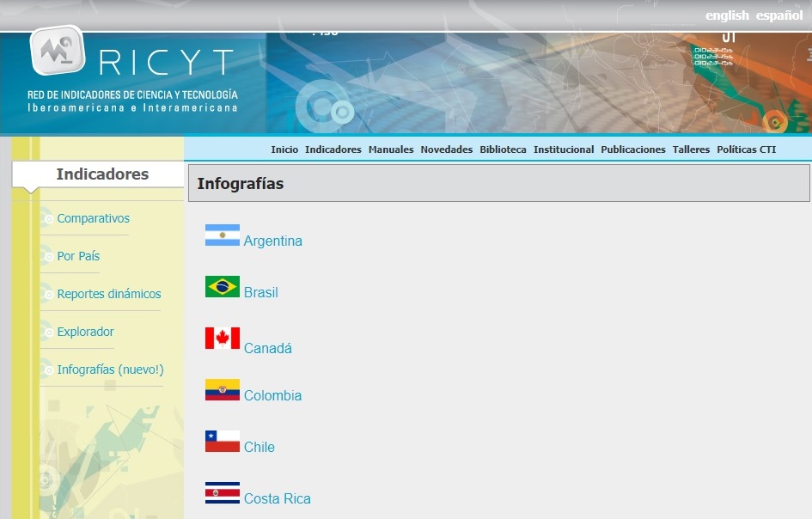The height and width of the screenshot is (519, 812).
Task: Open the Chile infographic link
Action: click(259, 447)
